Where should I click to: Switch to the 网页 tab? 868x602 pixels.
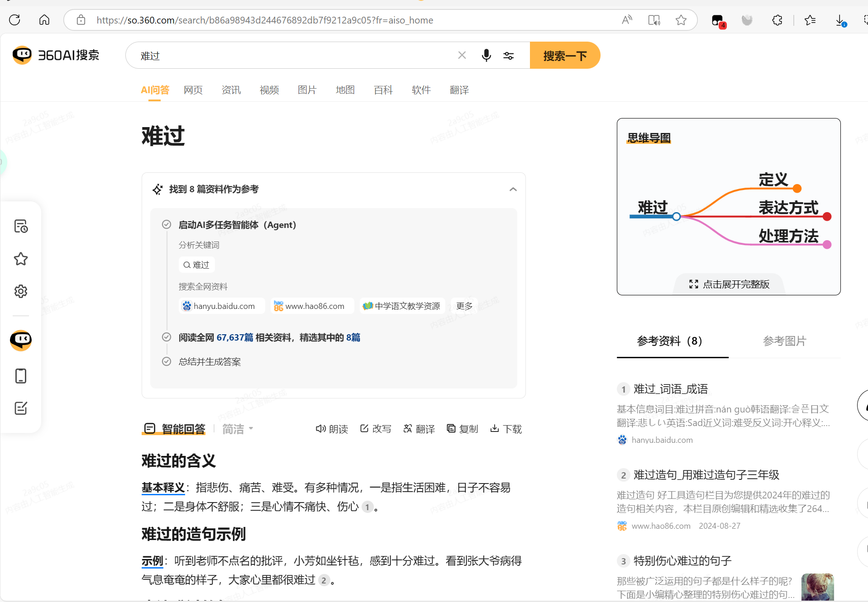point(193,90)
